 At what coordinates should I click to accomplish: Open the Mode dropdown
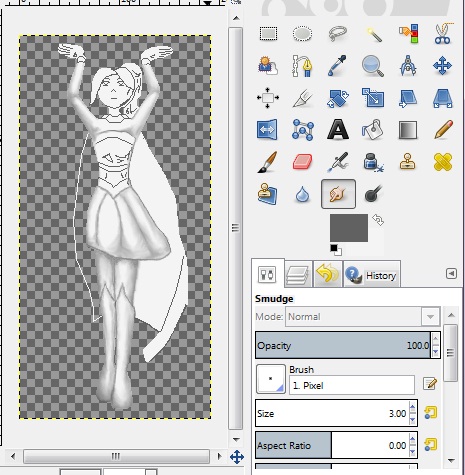(x=363, y=316)
